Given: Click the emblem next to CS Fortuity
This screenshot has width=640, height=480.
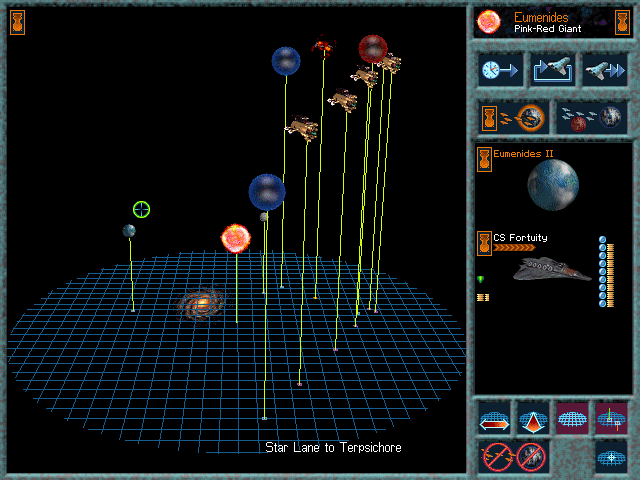Looking at the screenshot, I should point(484,244).
